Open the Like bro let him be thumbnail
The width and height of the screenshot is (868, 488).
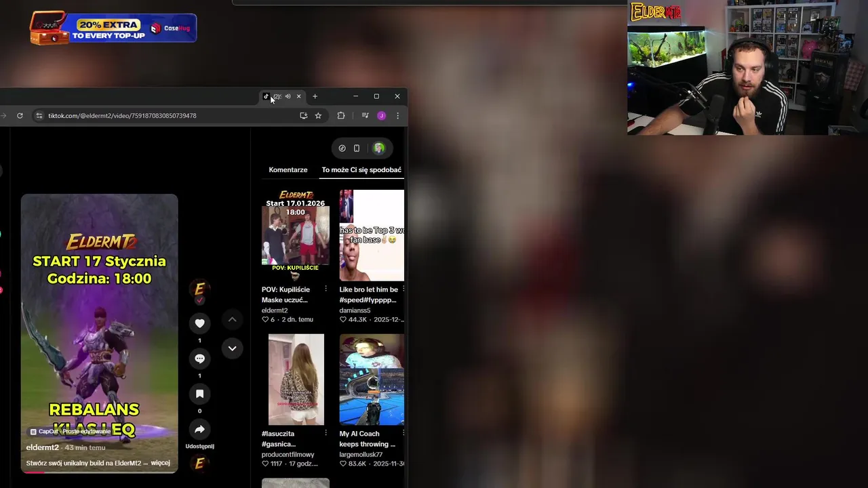point(372,235)
